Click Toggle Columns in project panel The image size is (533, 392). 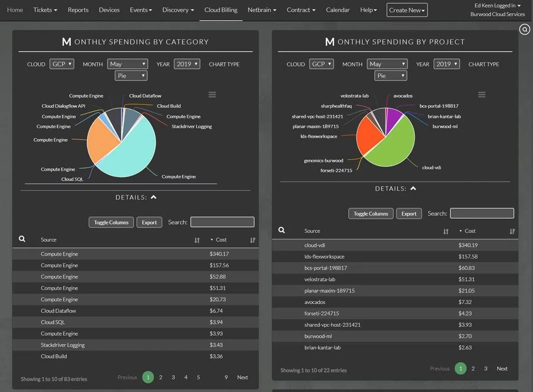[371, 213]
